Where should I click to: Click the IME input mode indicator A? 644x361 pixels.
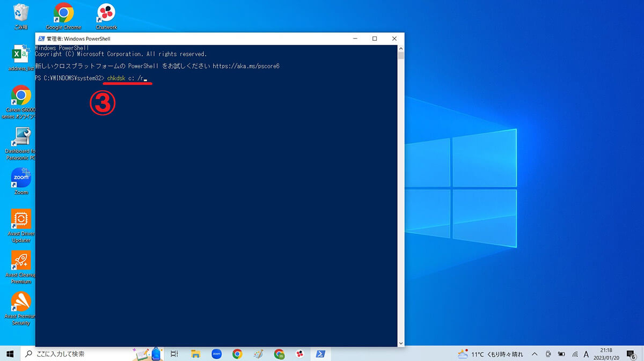(587, 354)
